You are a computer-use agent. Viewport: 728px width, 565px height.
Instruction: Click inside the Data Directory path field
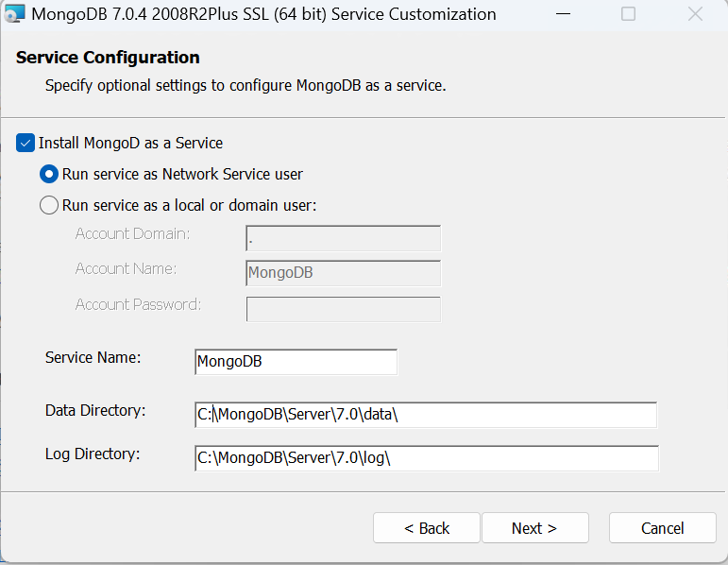[x=425, y=415]
